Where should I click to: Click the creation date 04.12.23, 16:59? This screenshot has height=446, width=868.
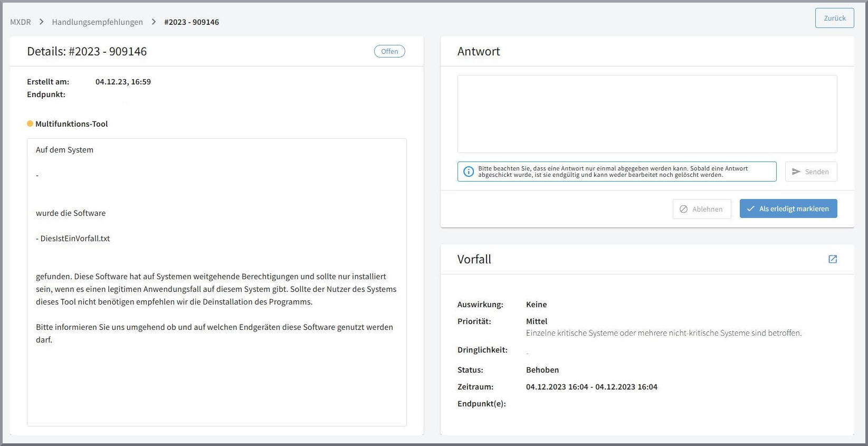tap(123, 82)
